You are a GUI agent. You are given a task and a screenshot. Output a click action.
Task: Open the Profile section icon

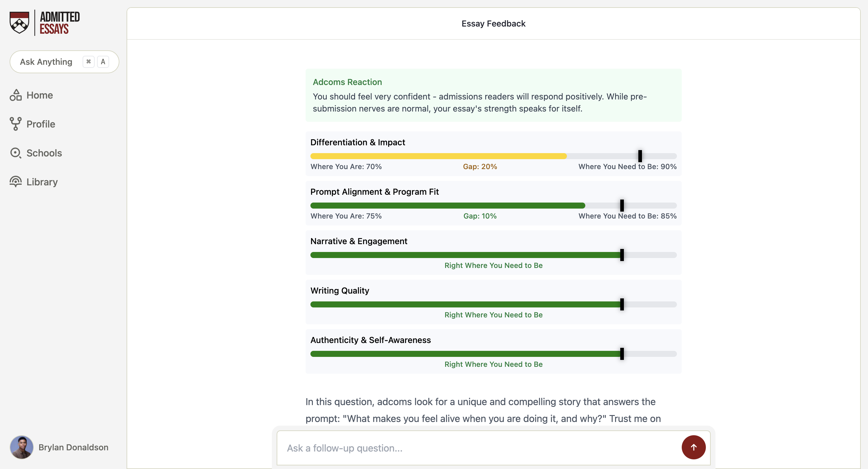(x=15, y=124)
